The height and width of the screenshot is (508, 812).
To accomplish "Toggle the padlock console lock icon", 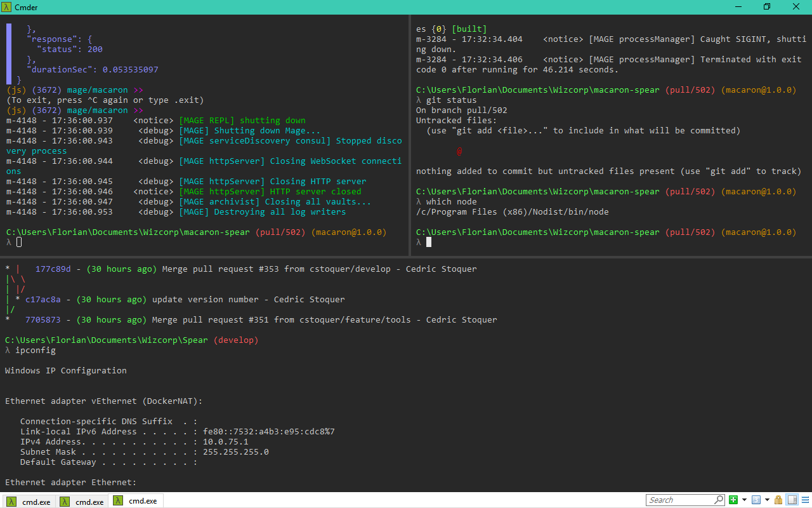I will pyautogui.click(x=778, y=500).
